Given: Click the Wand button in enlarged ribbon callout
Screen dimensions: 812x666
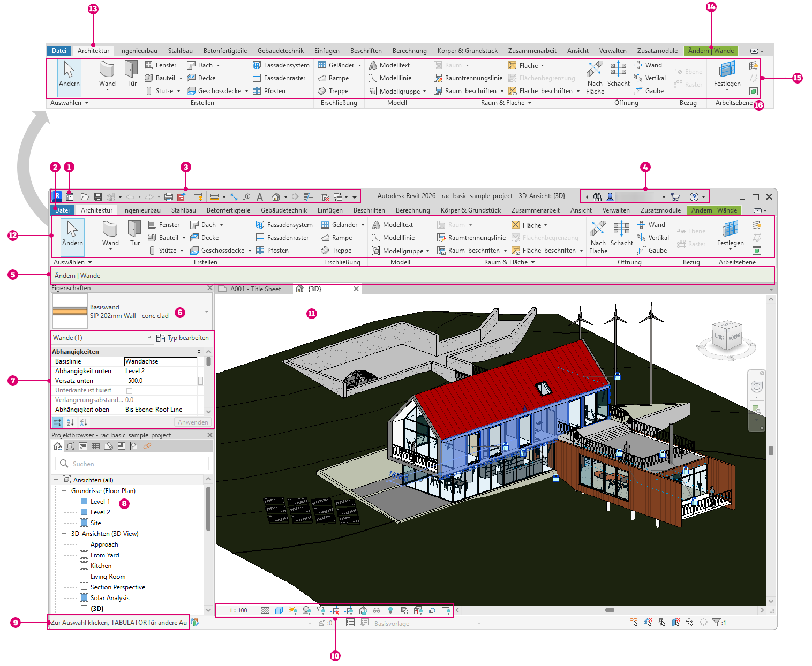Looking at the screenshot, I should click(107, 75).
